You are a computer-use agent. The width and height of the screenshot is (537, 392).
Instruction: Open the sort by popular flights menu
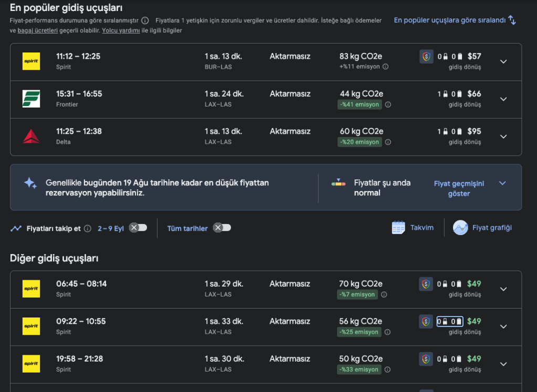click(x=455, y=20)
